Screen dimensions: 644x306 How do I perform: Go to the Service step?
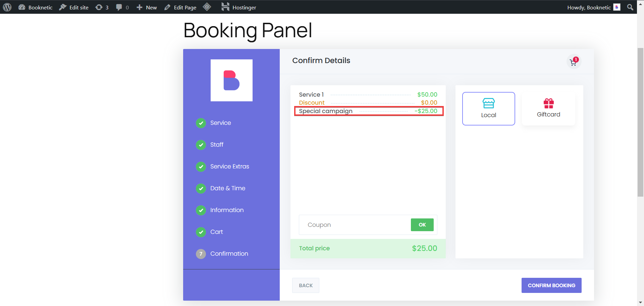[x=220, y=123]
